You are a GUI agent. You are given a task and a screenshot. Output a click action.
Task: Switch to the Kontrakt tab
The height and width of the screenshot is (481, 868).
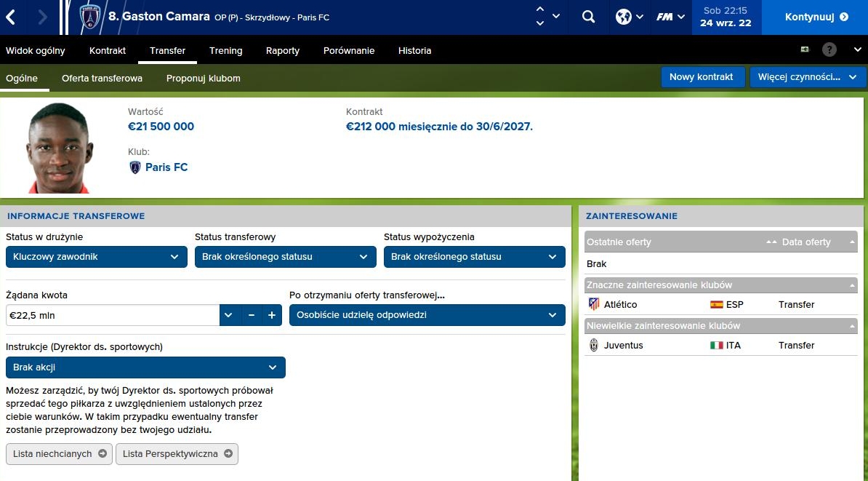tap(108, 51)
